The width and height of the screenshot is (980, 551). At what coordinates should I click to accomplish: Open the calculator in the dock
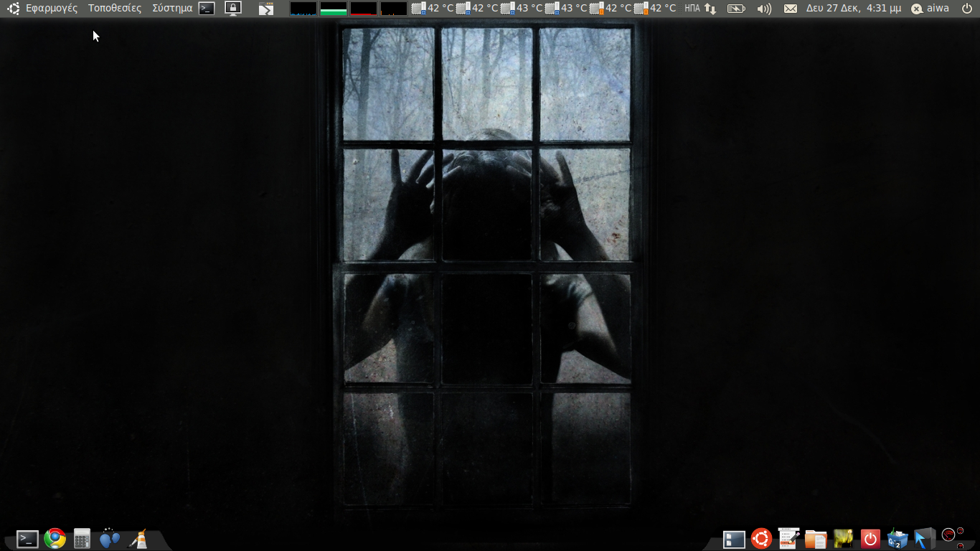[x=82, y=539]
